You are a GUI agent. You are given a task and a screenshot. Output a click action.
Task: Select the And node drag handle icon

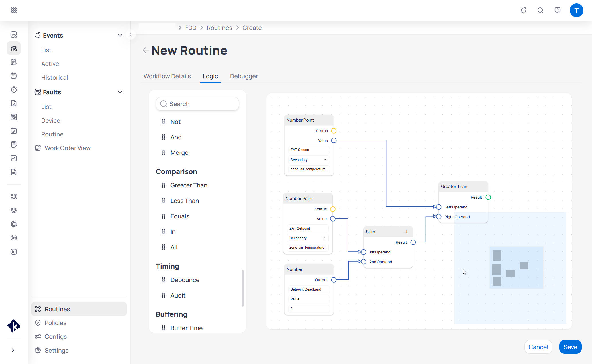click(x=164, y=137)
